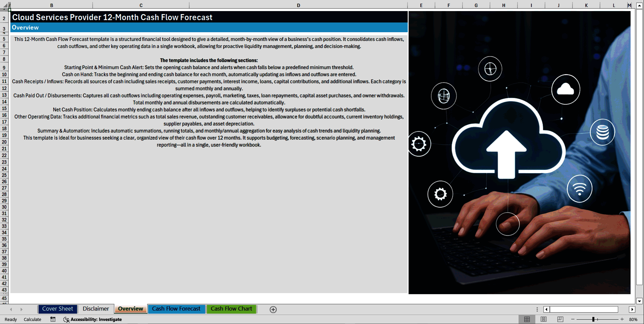
Task: Zoom out with the minus icon
Action: [x=573, y=319]
